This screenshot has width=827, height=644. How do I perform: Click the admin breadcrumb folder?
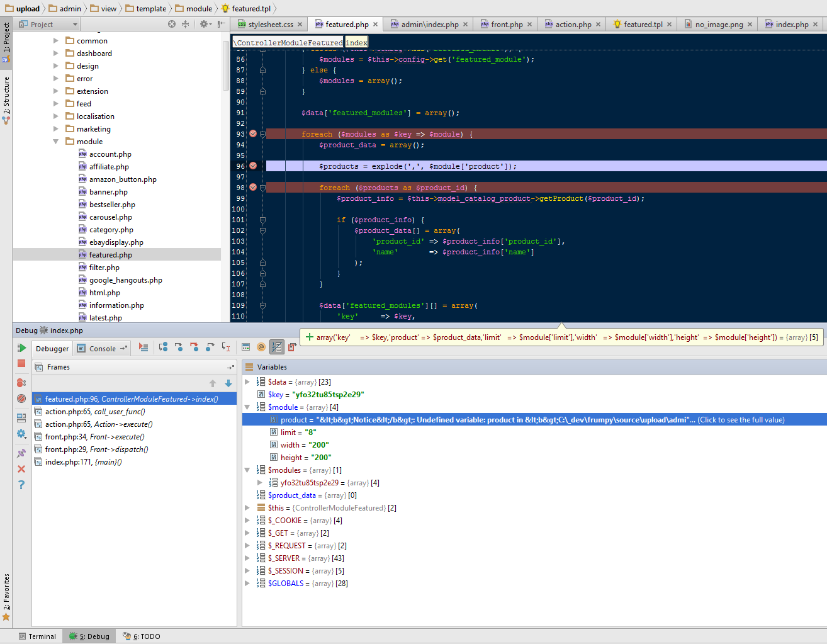[x=65, y=9]
